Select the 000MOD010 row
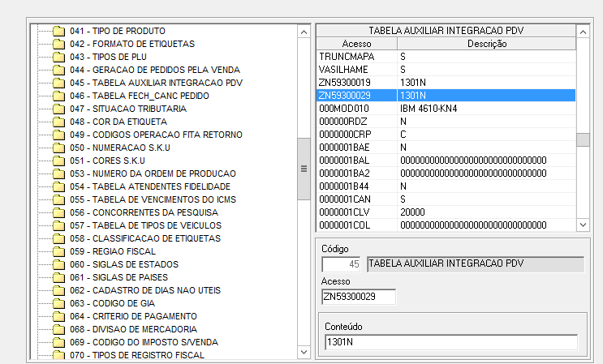This screenshot has width=603, height=364. [x=446, y=109]
